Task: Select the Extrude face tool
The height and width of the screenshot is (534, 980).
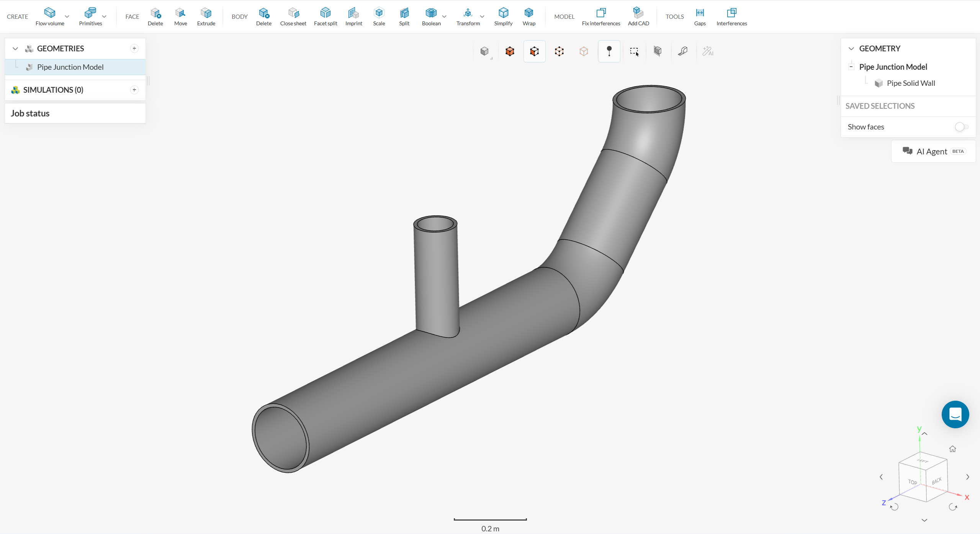Action: pyautogui.click(x=206, y=13)
